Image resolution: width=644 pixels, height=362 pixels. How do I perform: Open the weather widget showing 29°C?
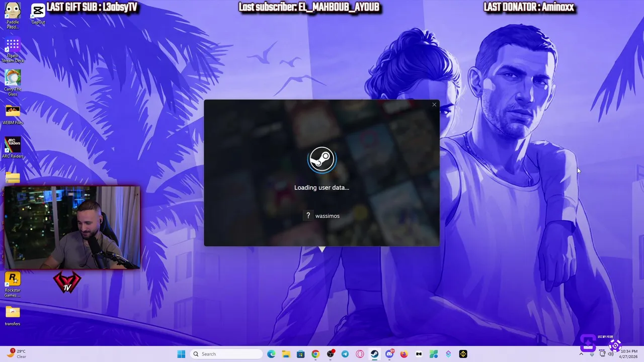point(17,354)
